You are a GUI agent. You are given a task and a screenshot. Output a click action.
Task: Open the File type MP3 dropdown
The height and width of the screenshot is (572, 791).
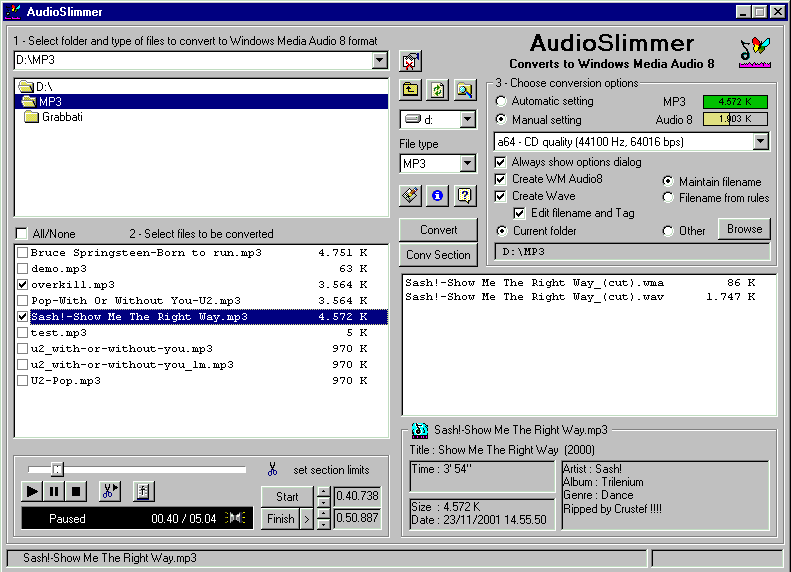pyautogui.click(x=468, y=163)
